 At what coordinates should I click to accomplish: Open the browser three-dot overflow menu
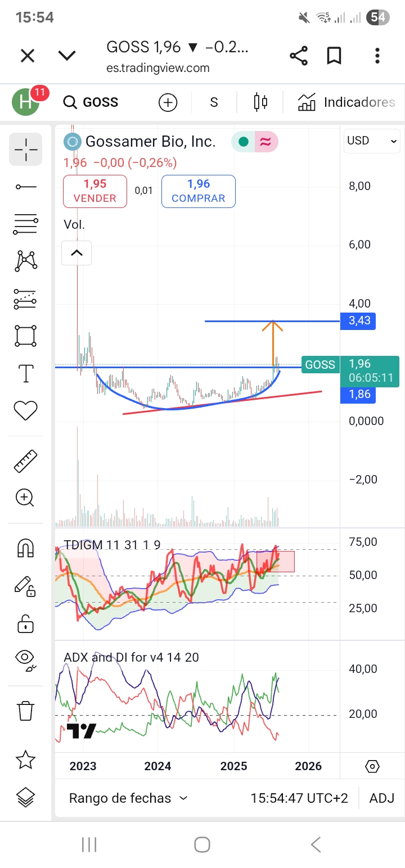pyautogui.click(x=377, y=56)
